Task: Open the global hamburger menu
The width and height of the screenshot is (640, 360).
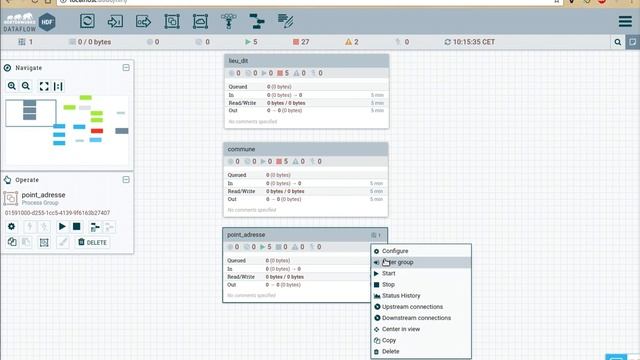Action: (x=625, y=21)
